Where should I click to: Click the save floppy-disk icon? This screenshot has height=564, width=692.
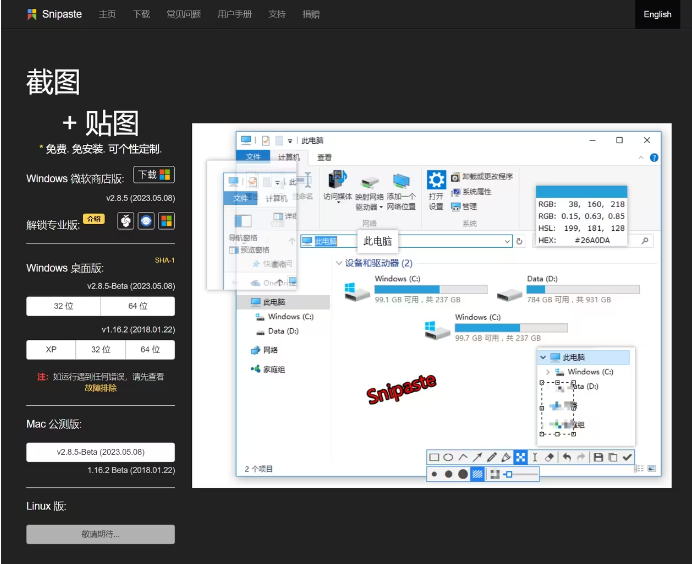598,457
